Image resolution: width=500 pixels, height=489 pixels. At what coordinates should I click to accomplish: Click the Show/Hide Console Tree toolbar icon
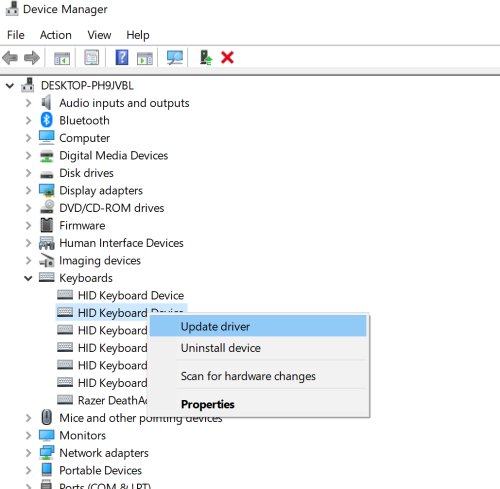pyautogui.click(x=62, y=58)
